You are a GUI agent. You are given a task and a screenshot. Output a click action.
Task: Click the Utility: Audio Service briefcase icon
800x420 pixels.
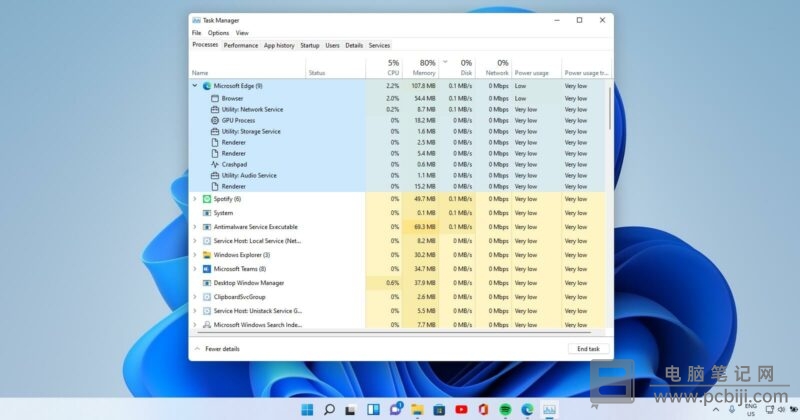coord(215,176)
